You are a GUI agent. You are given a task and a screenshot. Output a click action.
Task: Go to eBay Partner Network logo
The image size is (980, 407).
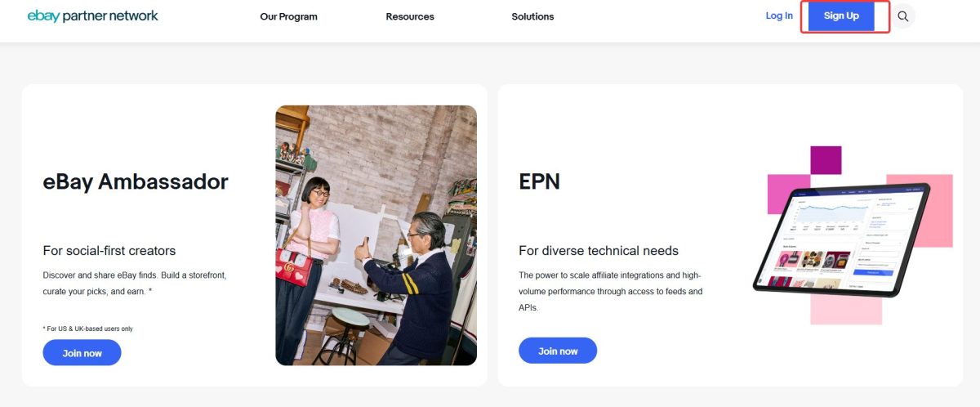[x=93, y=16]
